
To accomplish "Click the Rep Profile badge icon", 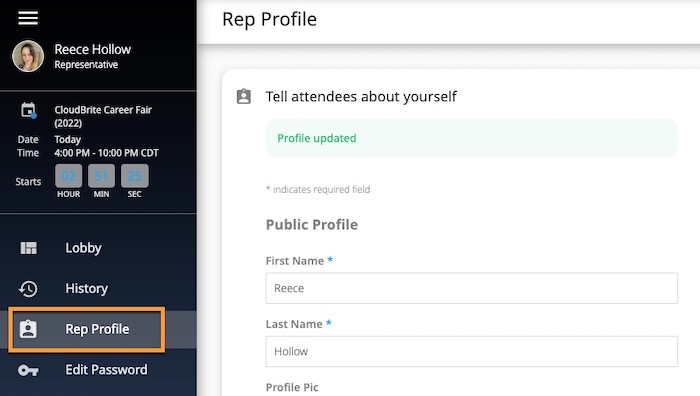I will [x=28, y=329].
